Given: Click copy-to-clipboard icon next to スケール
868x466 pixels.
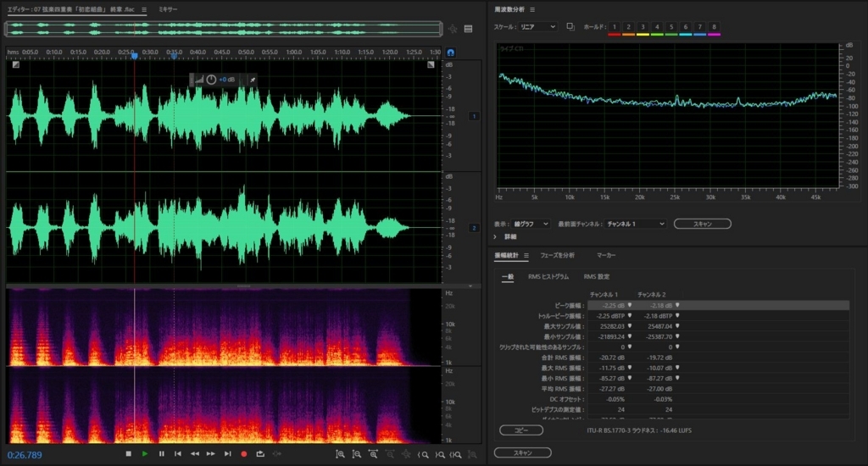Looking at the screenshot, I should [x=570, y=26].
